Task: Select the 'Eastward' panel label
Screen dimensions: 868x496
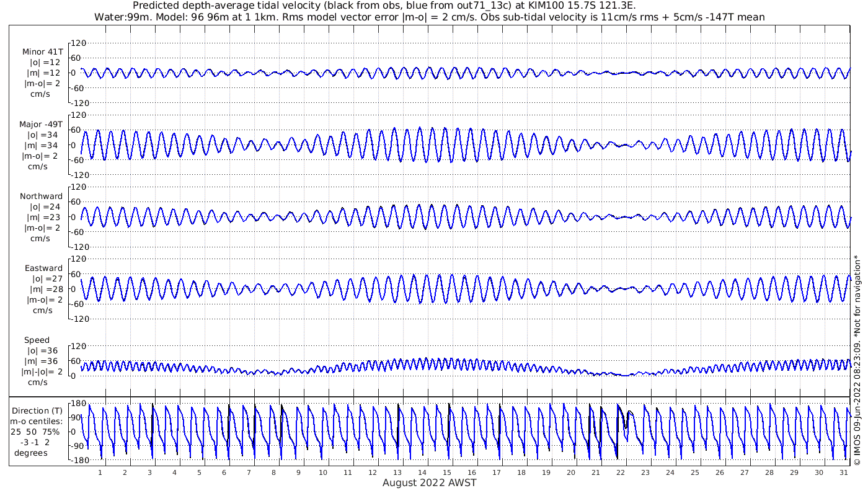Action: tap(43, 268)
